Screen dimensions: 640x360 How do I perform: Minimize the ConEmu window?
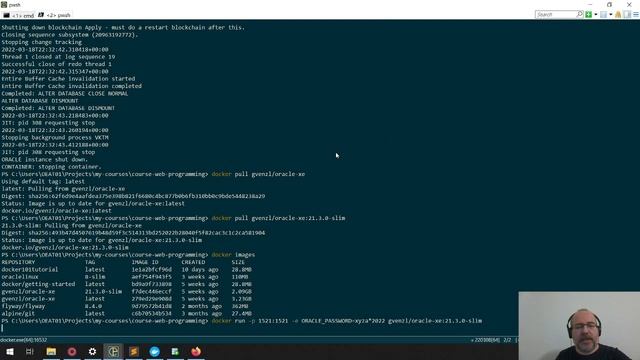[590, 4]
